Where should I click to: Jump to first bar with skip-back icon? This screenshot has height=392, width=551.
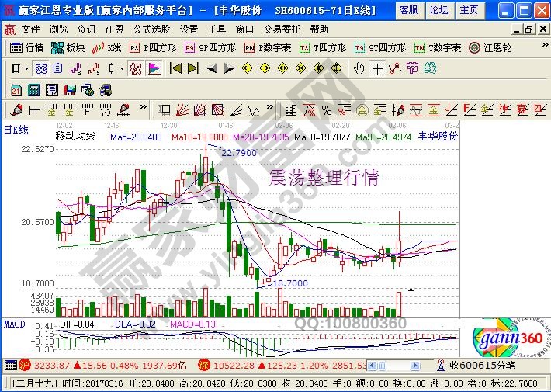[x=175, y=68]
